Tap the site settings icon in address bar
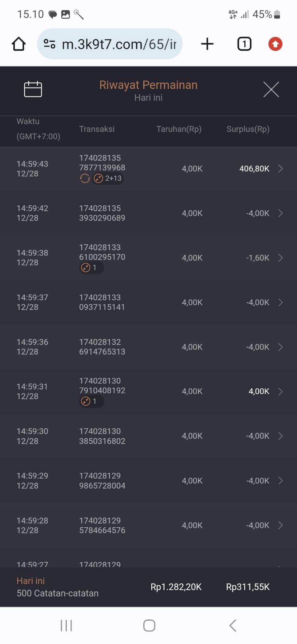Image resolution: width=297 pixels, height=644 pixels. click(49, 44)
